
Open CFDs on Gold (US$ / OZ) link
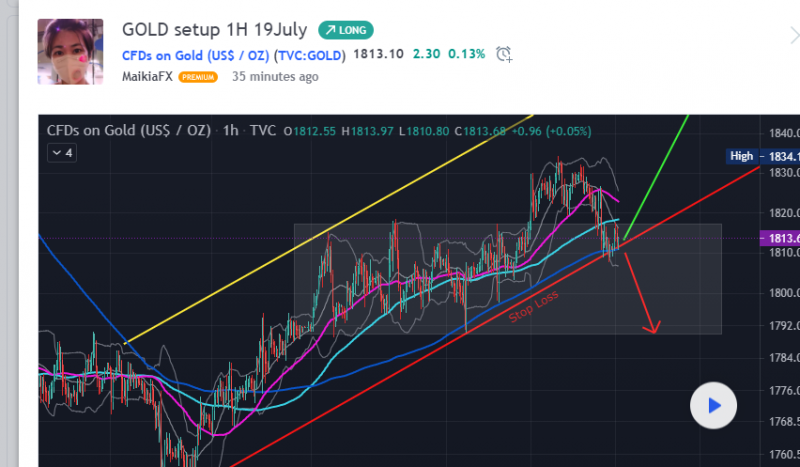[x=195, y=55]
